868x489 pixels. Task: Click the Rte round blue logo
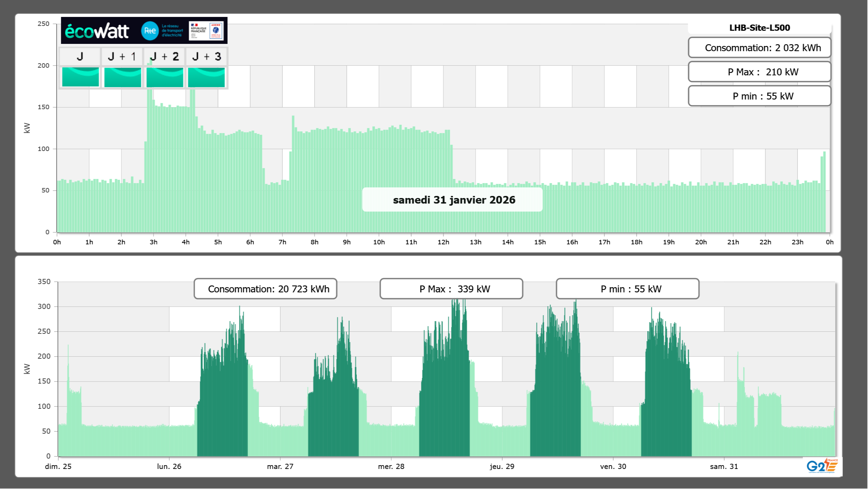coord(150,31)
